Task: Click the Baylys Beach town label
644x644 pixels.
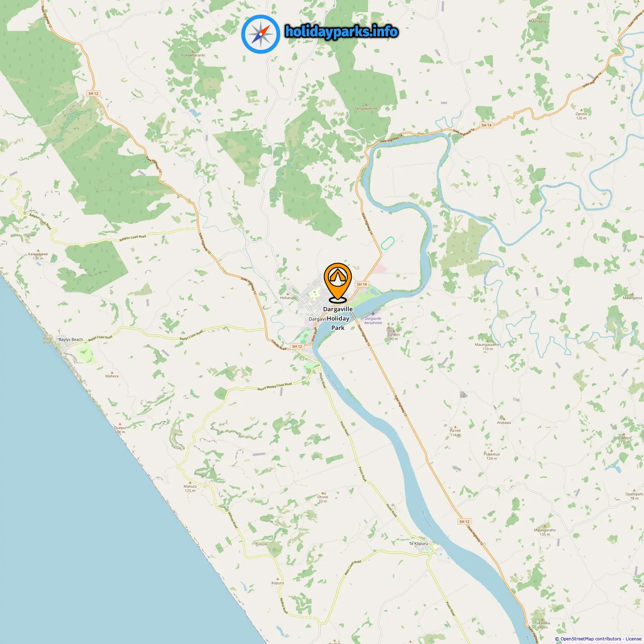Action: (71, 339)
